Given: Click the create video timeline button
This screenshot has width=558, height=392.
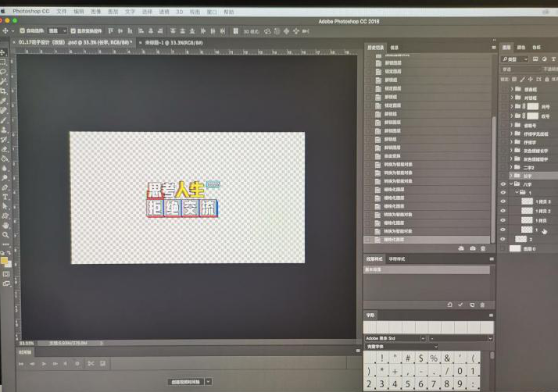Looking at the screenshot, I should click(x=187, y=381).
